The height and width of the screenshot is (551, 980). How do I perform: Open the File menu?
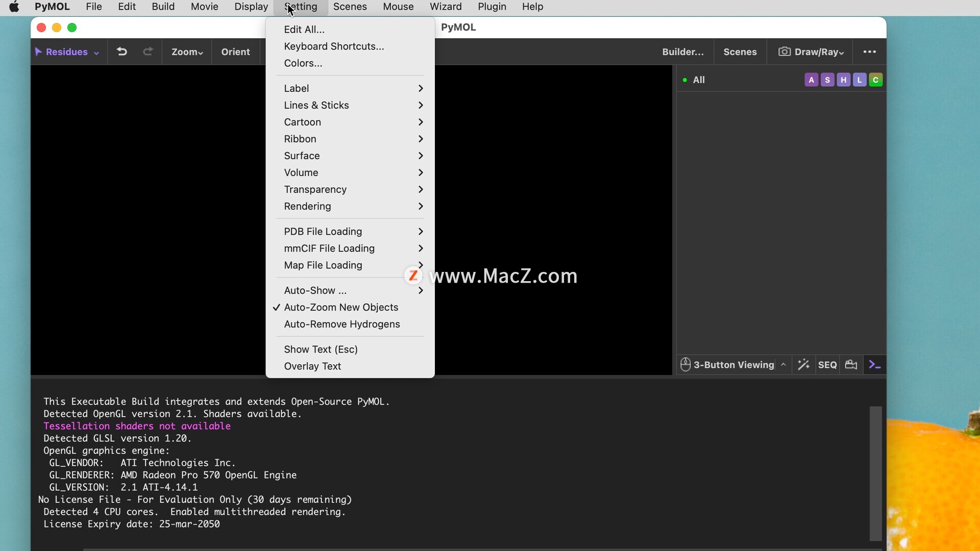click(94, 7)
